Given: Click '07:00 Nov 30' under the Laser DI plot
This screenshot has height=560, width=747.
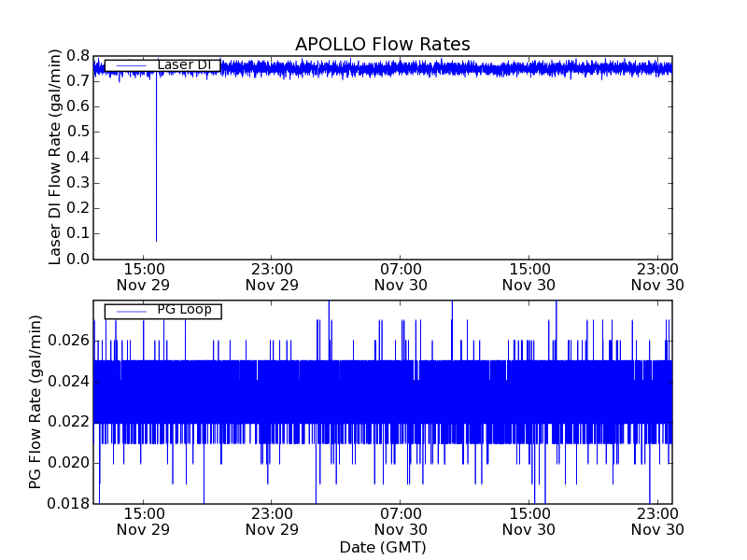Looking at the screenshot, I should 401,277.
